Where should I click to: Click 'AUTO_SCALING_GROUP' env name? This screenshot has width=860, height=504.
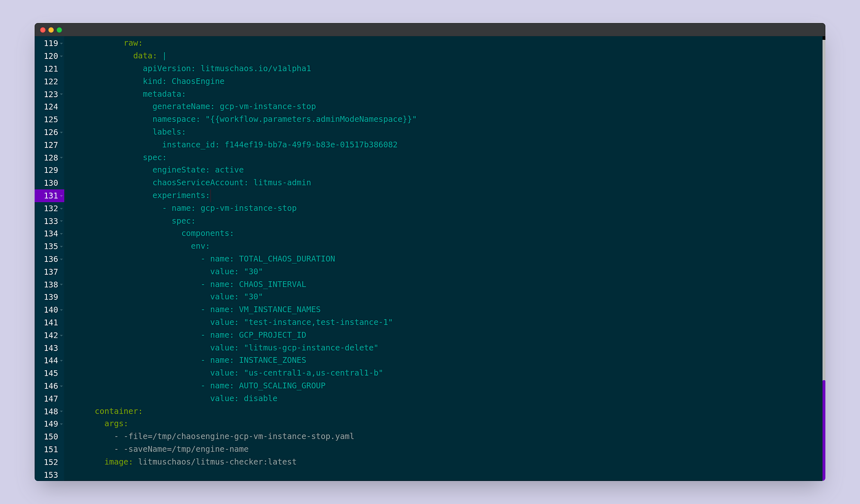[x=282, y=386]
